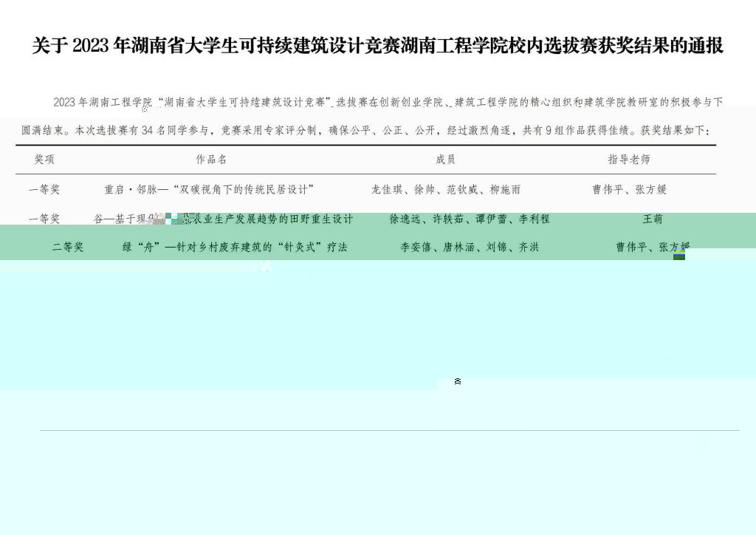Click advisor '王萌'
The width and height of the screenshot is (756, 535).
[x=653, y=219]
